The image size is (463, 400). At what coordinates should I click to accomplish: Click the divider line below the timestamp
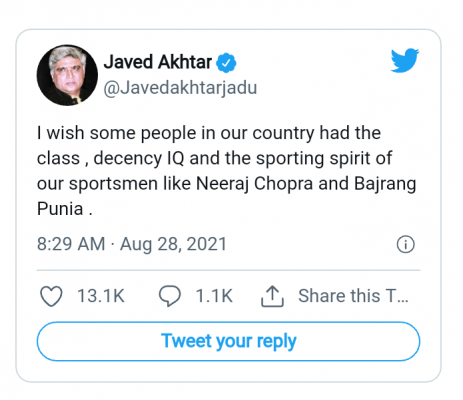tap(228, 270)
